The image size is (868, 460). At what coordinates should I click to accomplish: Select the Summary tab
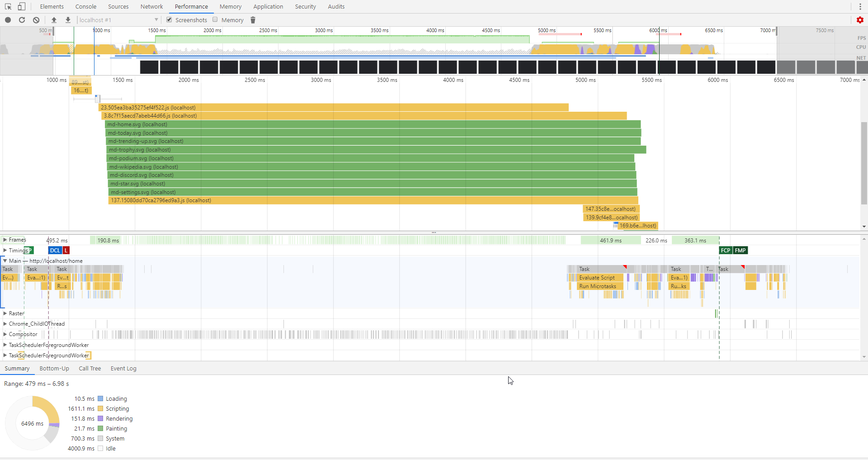[17, 369]
